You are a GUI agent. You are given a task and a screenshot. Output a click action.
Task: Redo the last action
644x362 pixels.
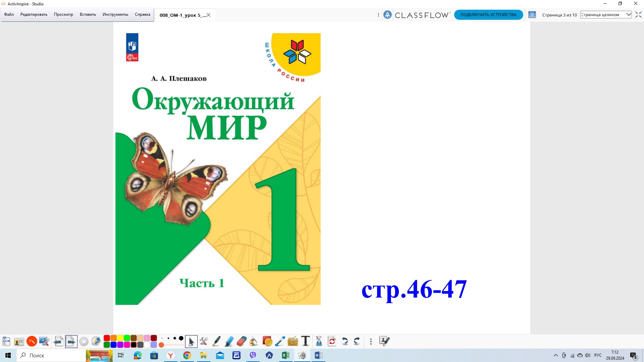(357, 342)
